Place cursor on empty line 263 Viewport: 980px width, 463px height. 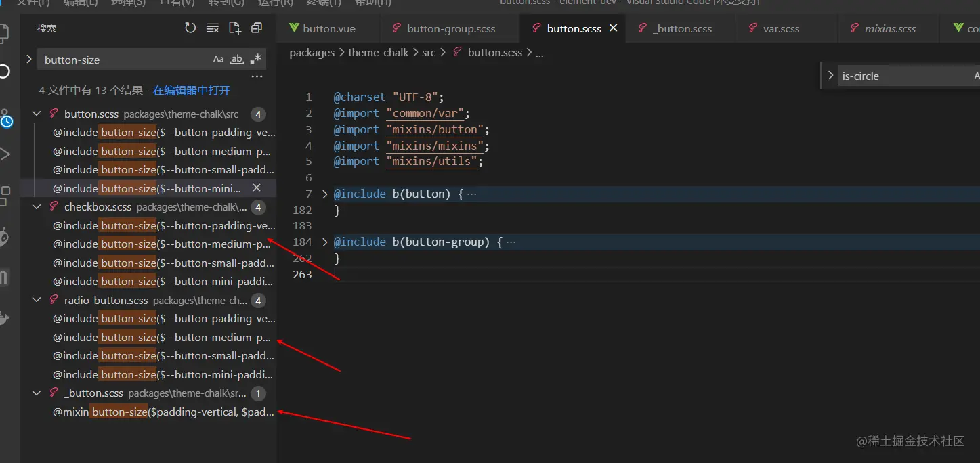tap(656, 274)
